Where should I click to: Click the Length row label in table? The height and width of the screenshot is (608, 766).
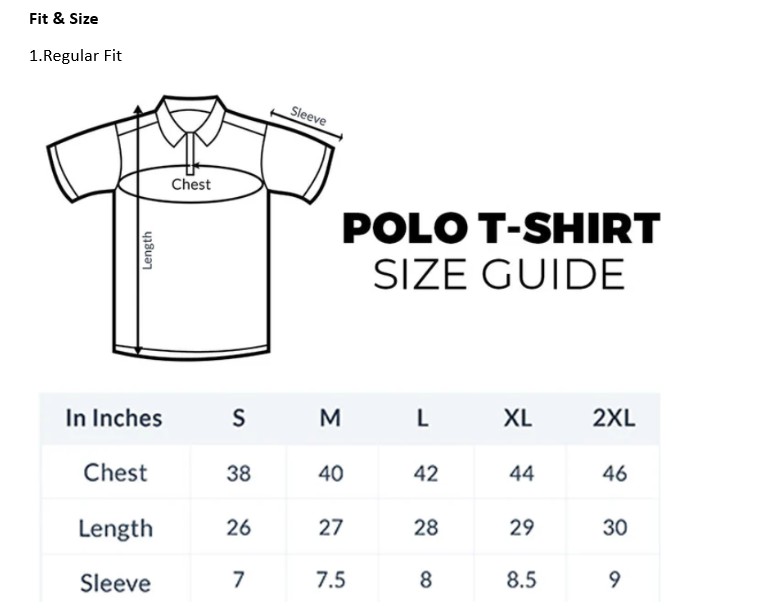115,527
